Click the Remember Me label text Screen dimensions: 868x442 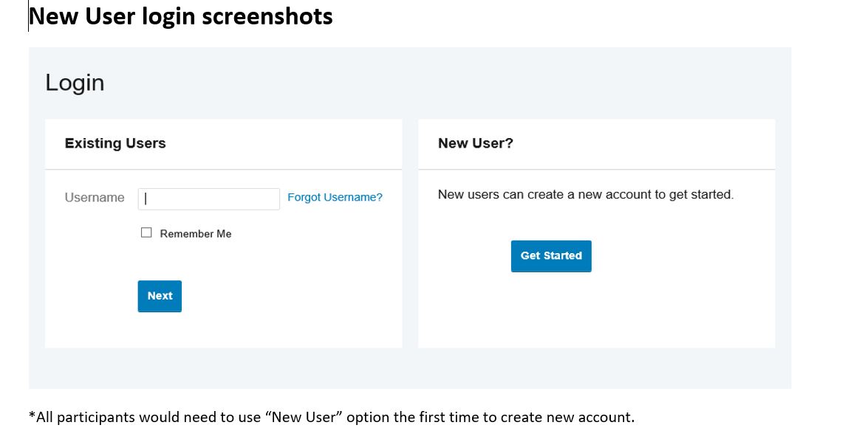196,234
